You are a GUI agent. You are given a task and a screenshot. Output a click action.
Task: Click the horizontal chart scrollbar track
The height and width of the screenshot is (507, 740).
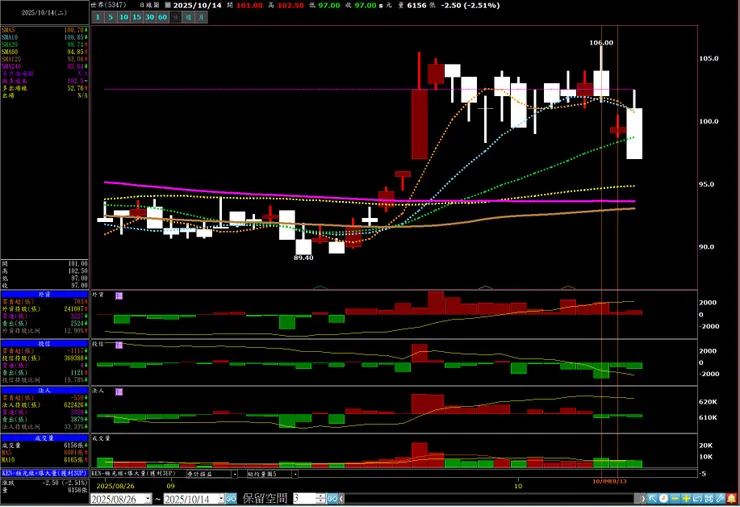(x=491, y=499)
